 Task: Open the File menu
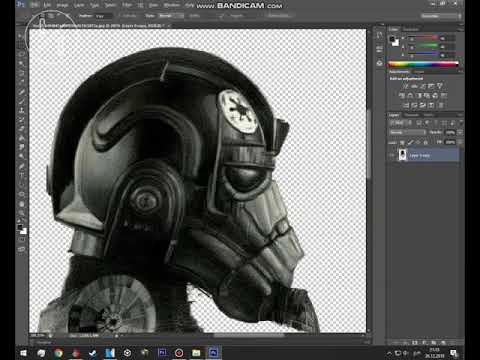coord(34,5)
